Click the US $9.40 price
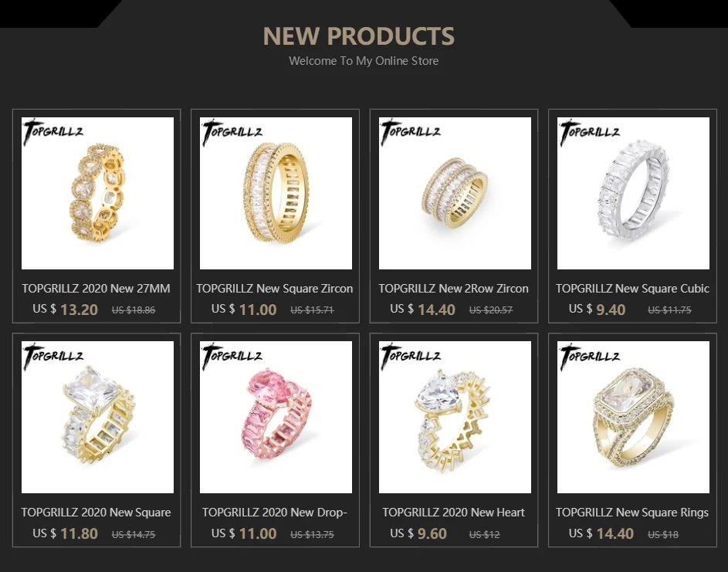Screen dimensions: 728x572 (597, 310)
